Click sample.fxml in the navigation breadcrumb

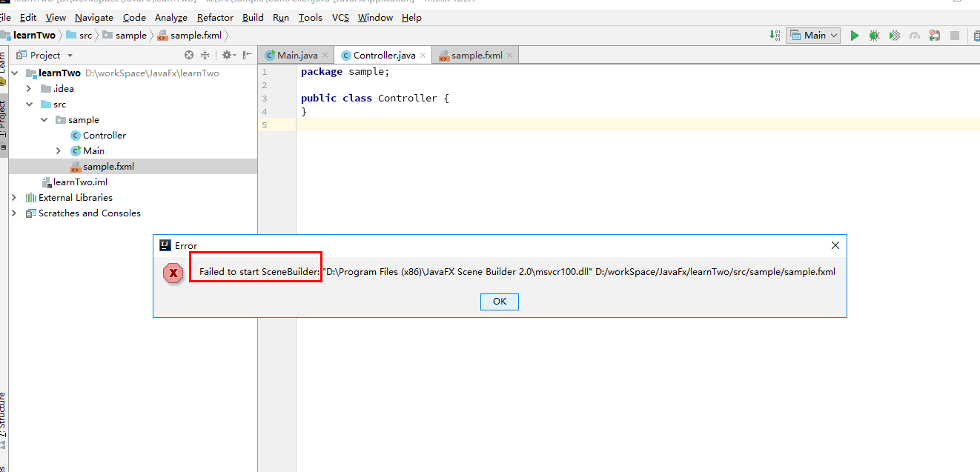(x=189, y=35)
